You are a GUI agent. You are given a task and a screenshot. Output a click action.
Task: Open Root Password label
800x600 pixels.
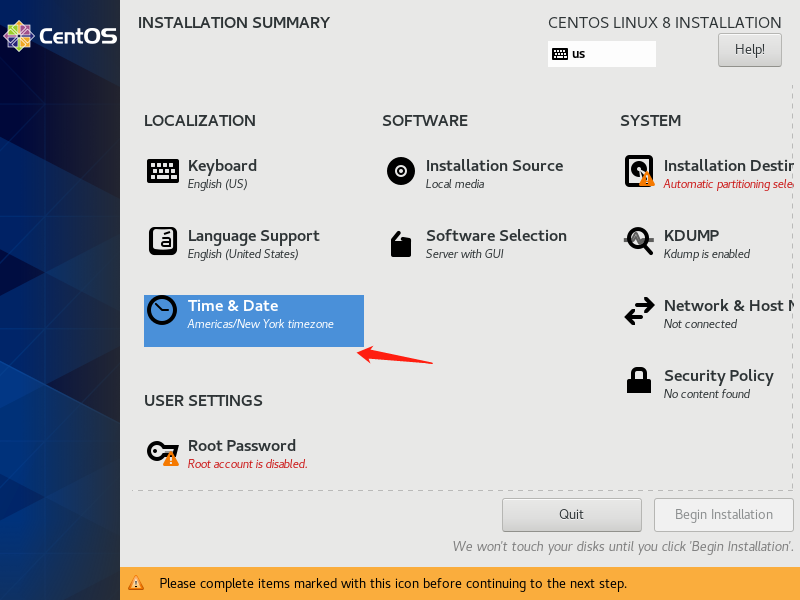coord(242,445)
